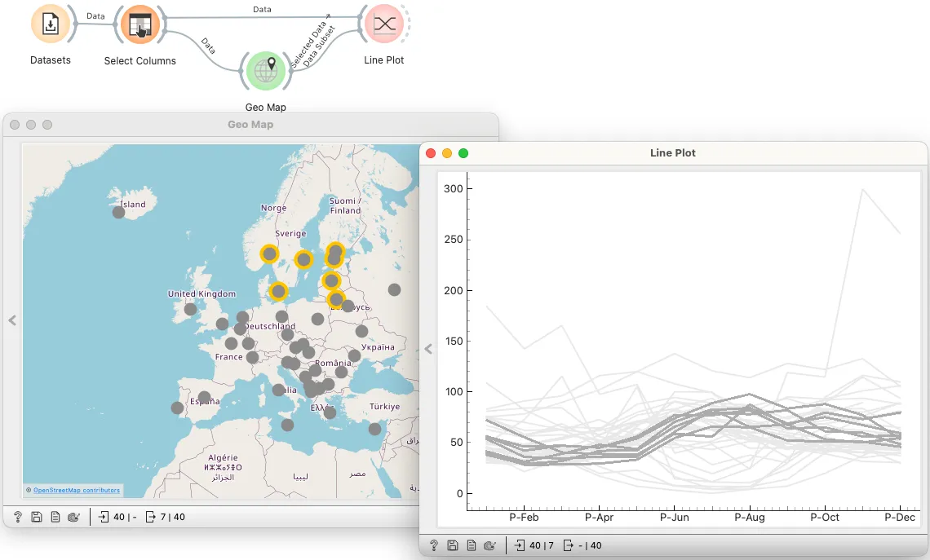This screenshot has height=560, width=930.
Task: Open the Datasets widget icon
Action: point(51,24)
